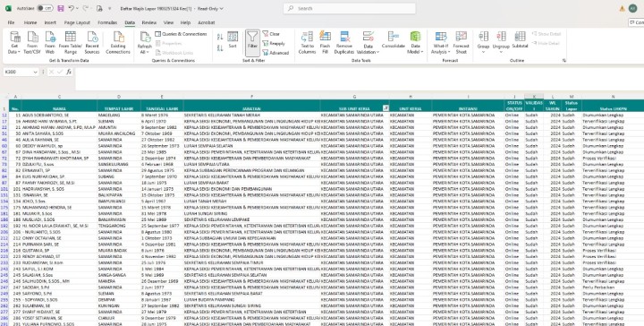Toggle the Filter funnel button
The image size is (644, 326).
pos(252,43)
